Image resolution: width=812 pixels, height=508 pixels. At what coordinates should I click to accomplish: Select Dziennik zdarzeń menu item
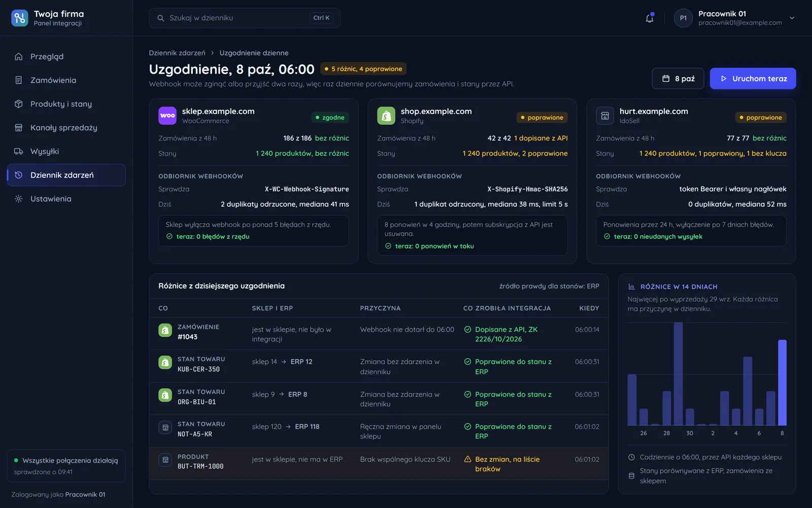pos(66,175)
